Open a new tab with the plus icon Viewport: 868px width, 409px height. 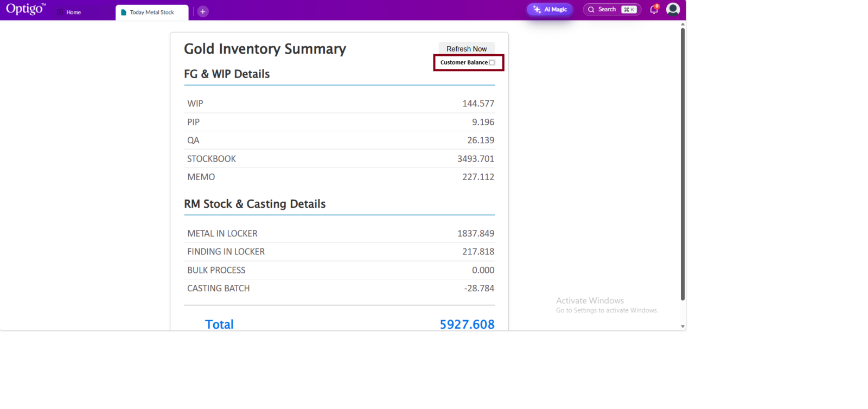pyautogui.click(x=203, y=11)
